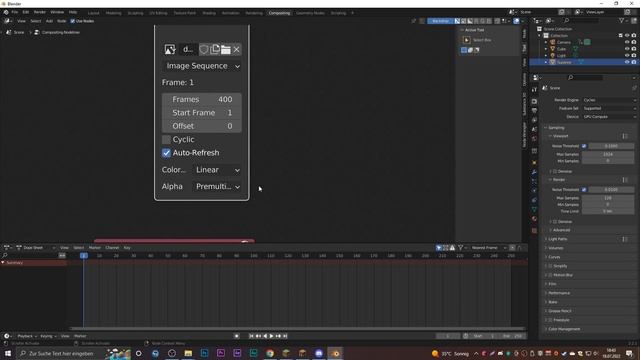Image resolution: width=640 pixels, height=360 pixels.
Task: Click the play animation button
Action: 272,336
